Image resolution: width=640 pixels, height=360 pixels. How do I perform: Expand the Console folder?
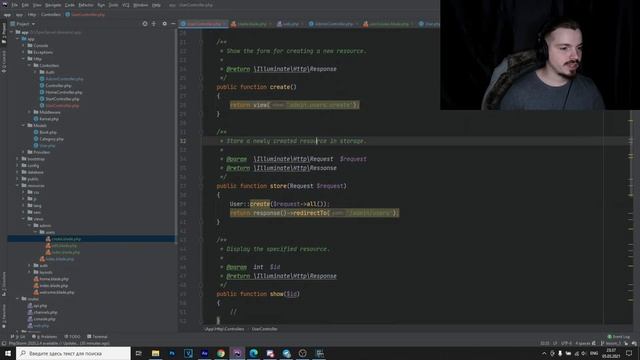pos(24,46)
